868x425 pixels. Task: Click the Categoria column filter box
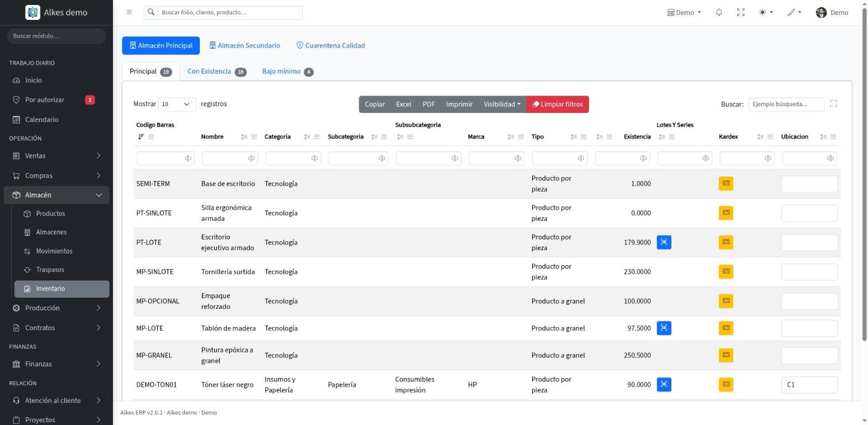click(293, 158)
